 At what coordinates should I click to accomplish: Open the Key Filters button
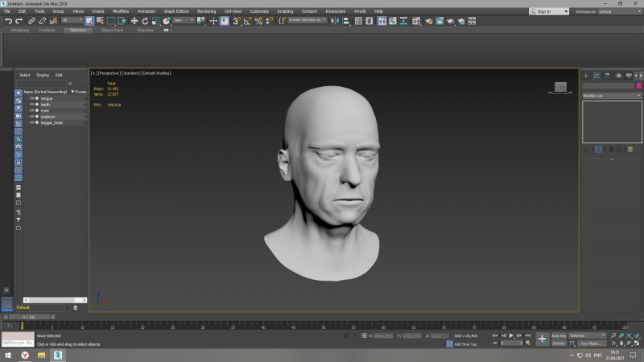coord(591,343)
